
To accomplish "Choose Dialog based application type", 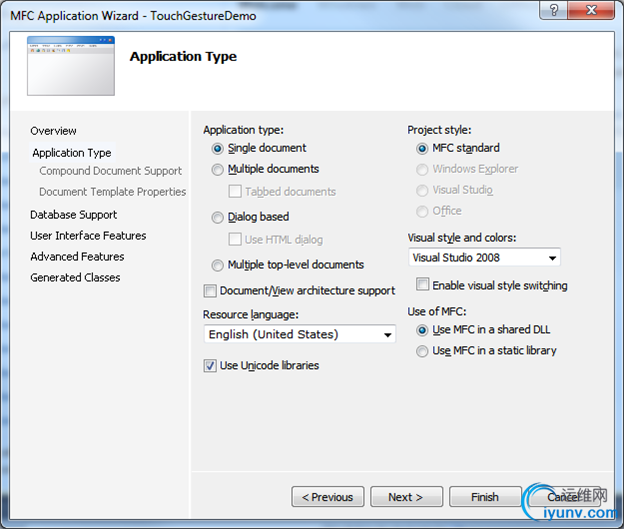I will pos(217,217).
